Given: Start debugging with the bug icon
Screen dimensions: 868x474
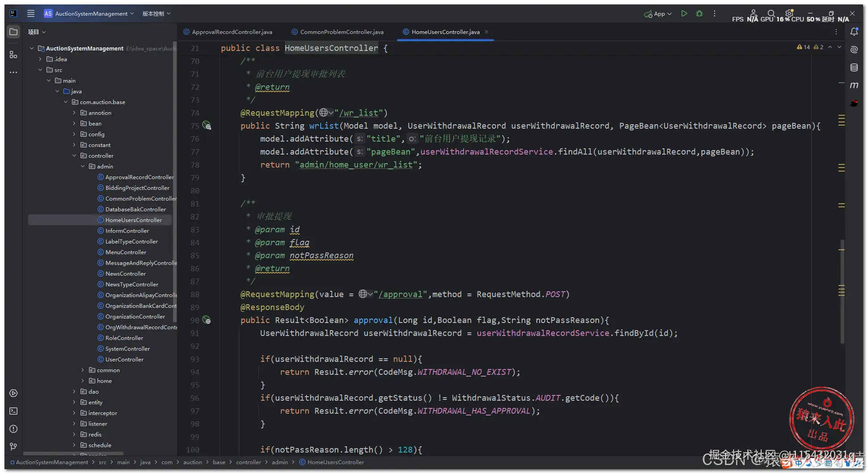Looking at the screenshot, I should tap(699, 13).
